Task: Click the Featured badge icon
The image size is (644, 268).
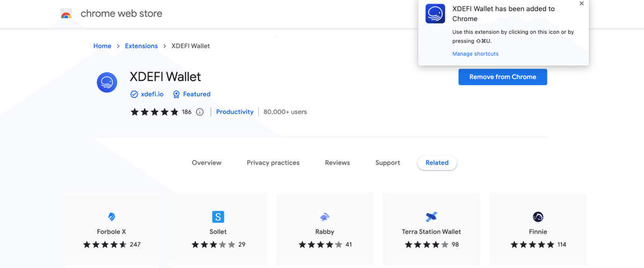Action: (x=176, y=94)
